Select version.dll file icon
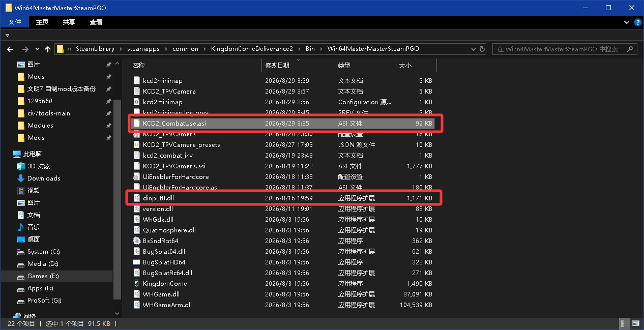644x330 pixels. [136, 208]
